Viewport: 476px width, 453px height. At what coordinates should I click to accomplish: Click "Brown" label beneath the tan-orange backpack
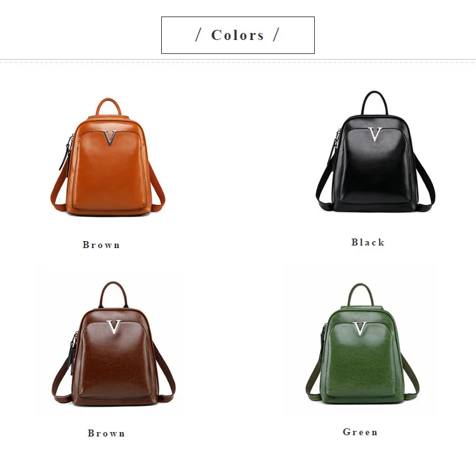tap(102, 245)
